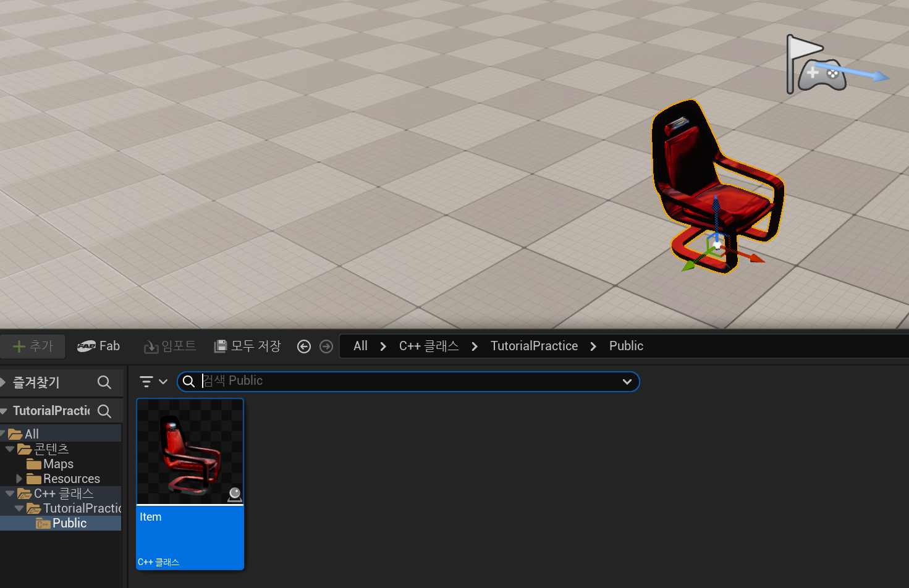Screen dimensions: 909x588
Task: Click the Import button
Action: (170, 346)
